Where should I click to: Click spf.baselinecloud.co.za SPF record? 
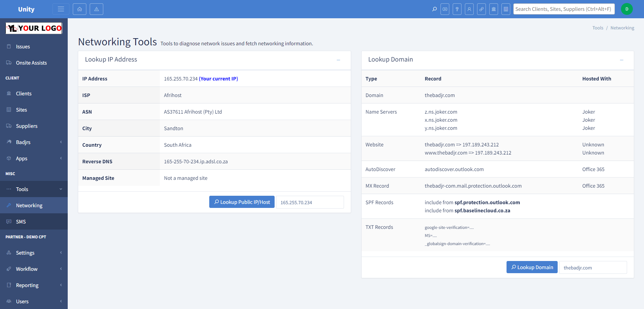(x=482, y=211)
